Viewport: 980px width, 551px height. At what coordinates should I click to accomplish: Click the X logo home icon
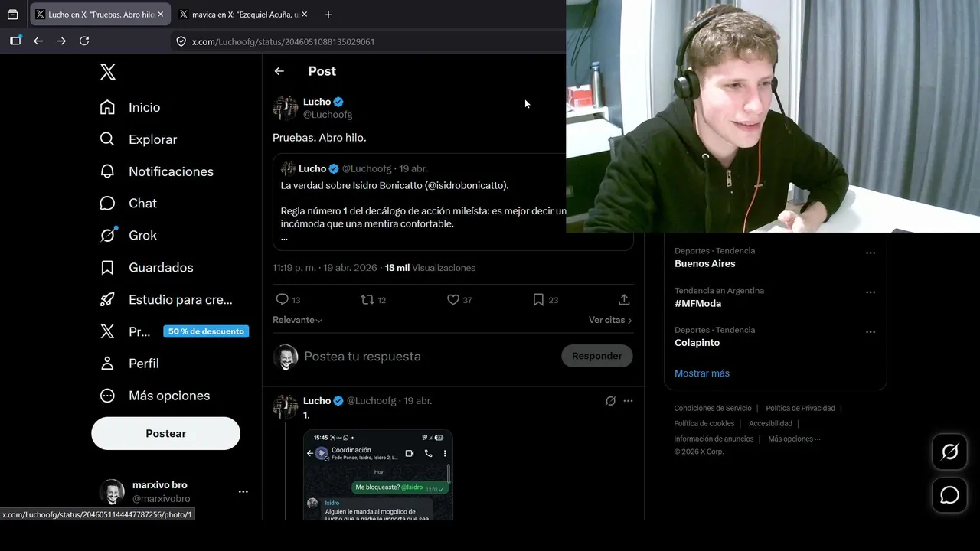click(x=108, y=72)
